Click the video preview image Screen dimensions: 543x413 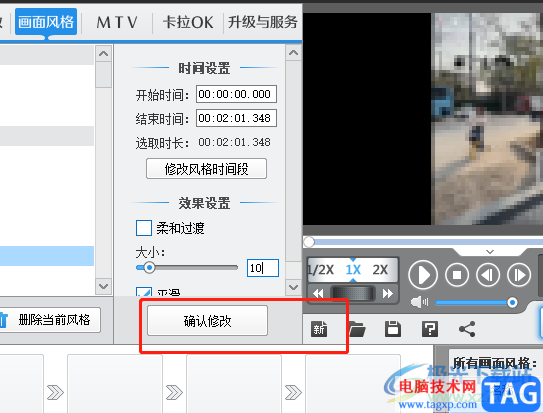[x=487, y=119]
